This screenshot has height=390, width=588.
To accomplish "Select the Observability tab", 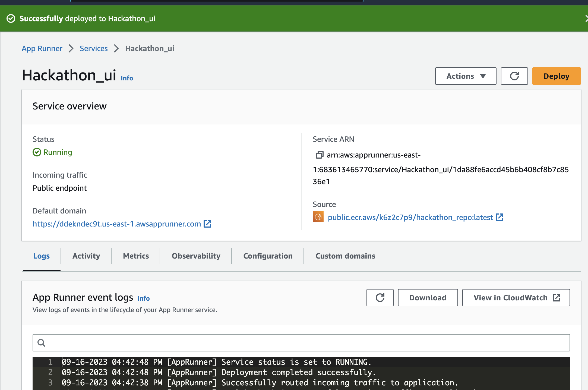I will [x=196, y=256].
